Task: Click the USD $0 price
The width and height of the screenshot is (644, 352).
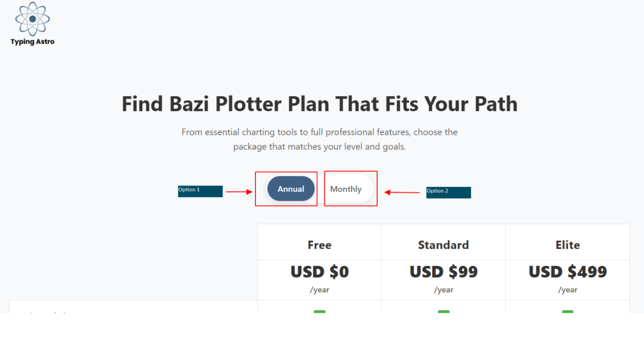Action: pos(319,272)
